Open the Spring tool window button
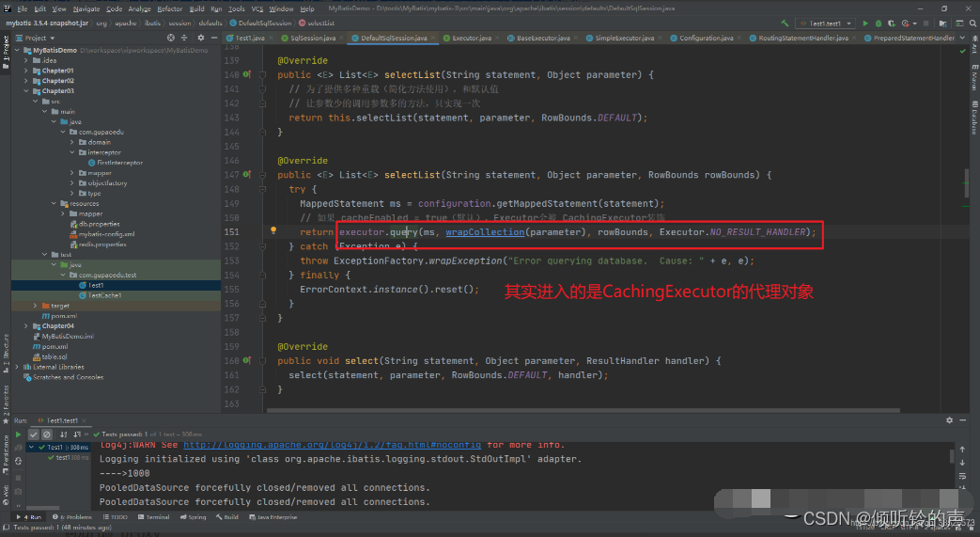Screen dimensions: 980x537 (x=194, y=517)
